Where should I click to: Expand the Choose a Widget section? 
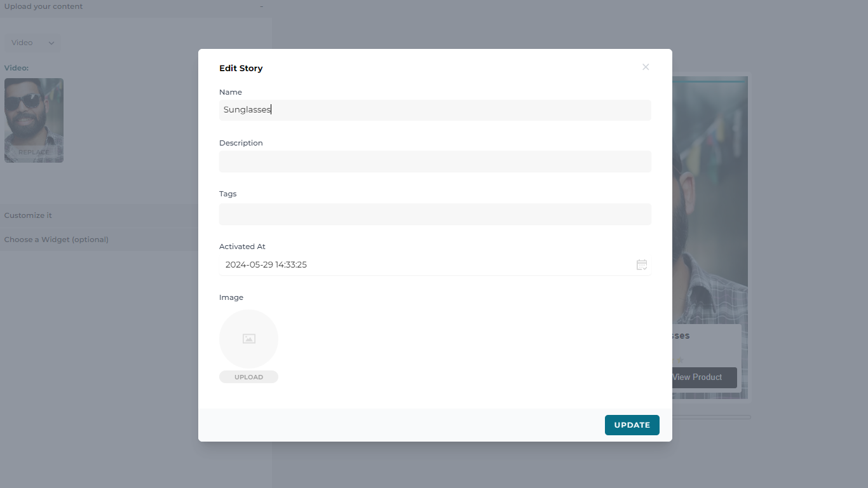[57, 240]
